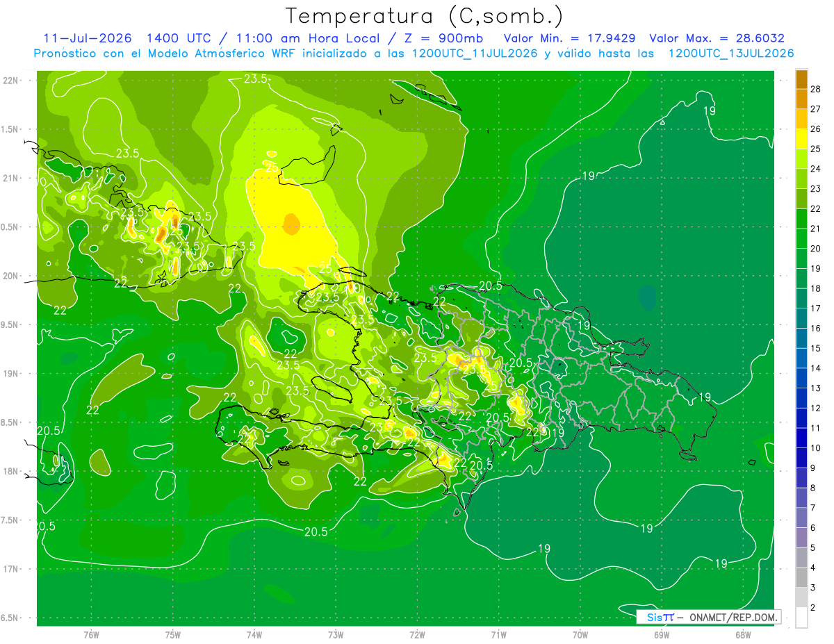Pick the legend swatch between 27 and 28
Screen dimensions: 834x644
point(801,99)
